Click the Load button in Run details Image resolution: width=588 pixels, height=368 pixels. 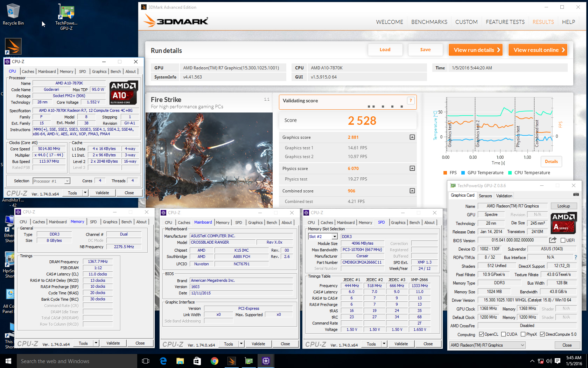[x=385, y=50]
